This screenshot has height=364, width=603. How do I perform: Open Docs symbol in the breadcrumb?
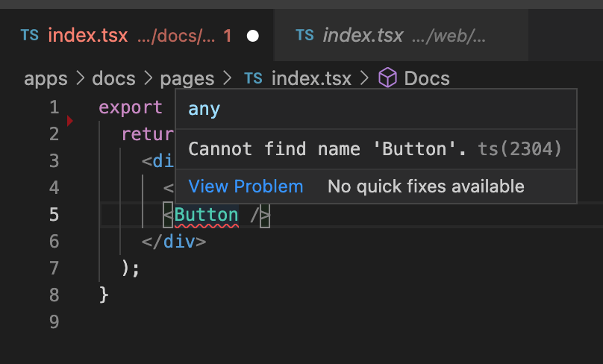427,79
